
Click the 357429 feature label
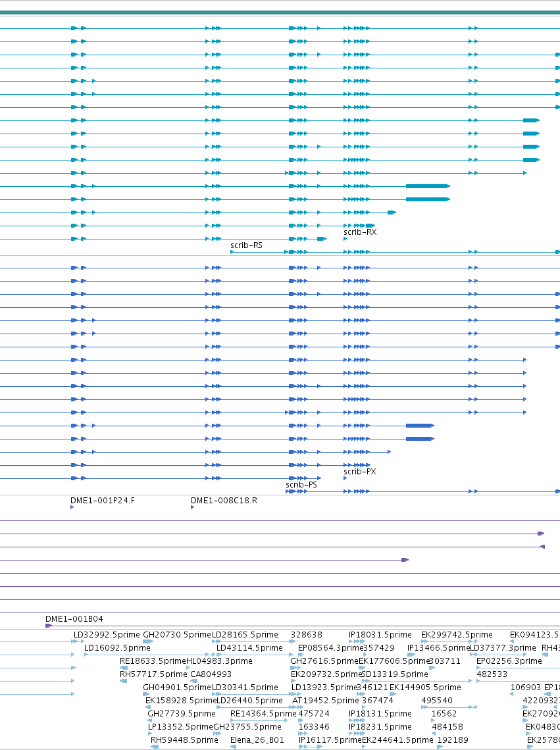(x=379, y=647)
